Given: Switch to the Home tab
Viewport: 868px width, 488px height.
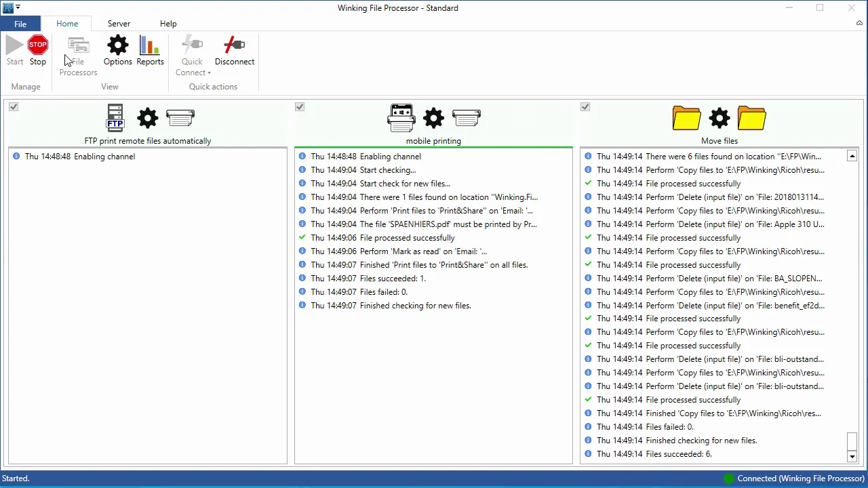Looking at the screenshot, I should click(67, 24).
